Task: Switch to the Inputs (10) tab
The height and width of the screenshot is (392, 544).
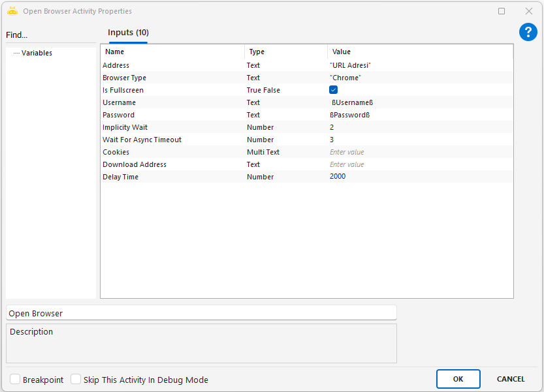Action: coord(128,33)
